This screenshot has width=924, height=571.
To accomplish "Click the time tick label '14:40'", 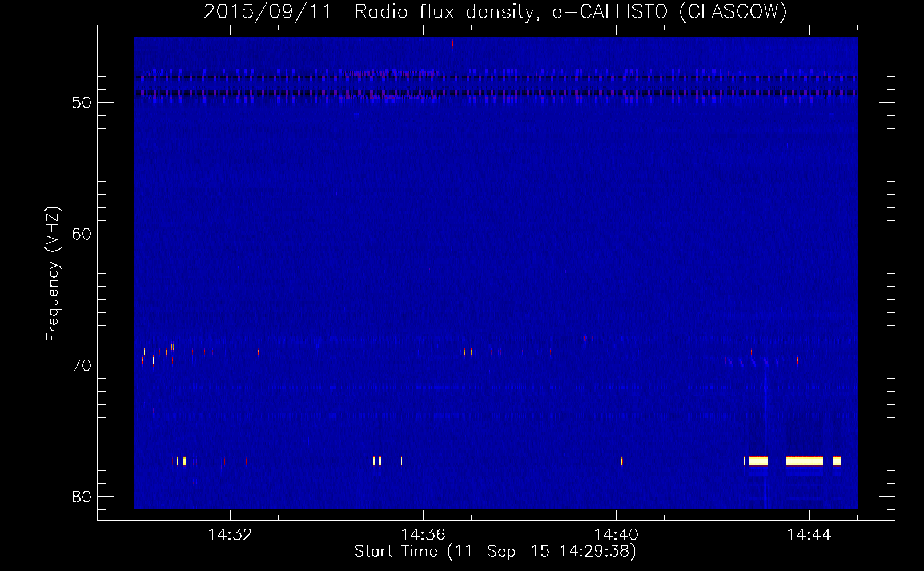I will pos(616,535).
